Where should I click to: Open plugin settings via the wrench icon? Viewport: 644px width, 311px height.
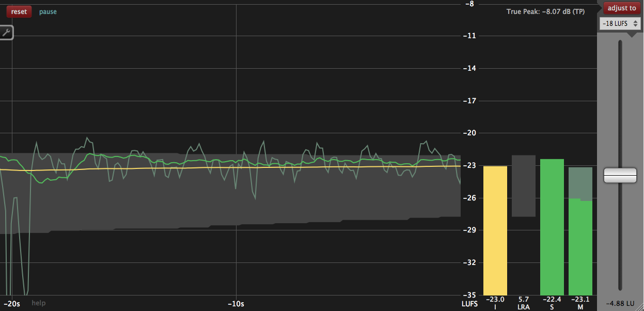[x=7, y=32]
